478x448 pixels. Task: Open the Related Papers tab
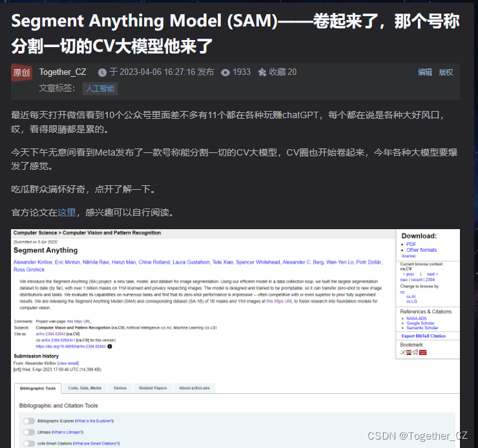pos(153,388)
